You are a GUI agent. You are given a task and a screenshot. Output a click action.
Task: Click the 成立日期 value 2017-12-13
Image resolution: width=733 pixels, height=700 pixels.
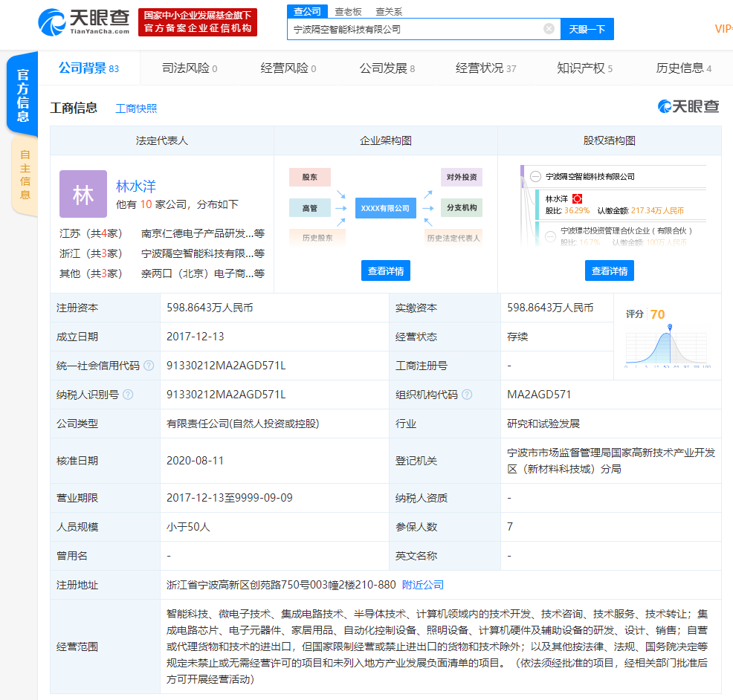click(x=196, y=337)
